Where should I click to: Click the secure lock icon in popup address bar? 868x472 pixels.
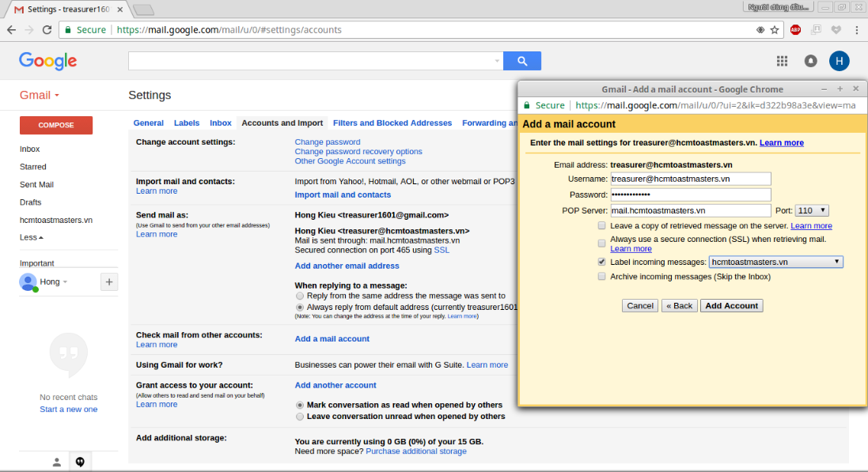coord(527,105)
